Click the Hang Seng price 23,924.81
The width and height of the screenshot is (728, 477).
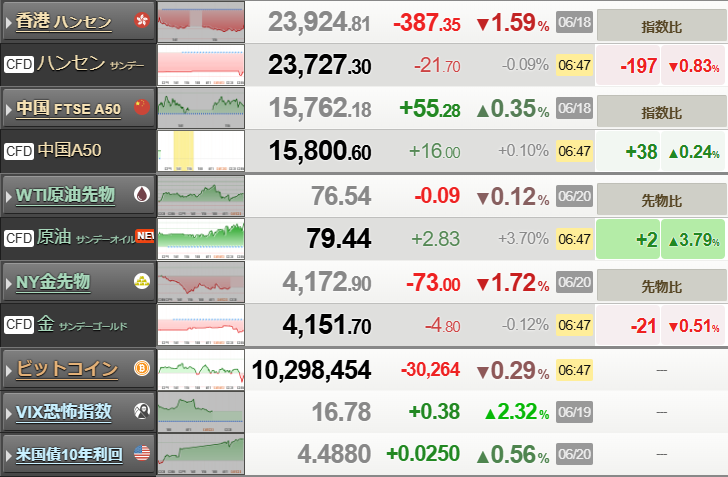(x=319, y=22)
